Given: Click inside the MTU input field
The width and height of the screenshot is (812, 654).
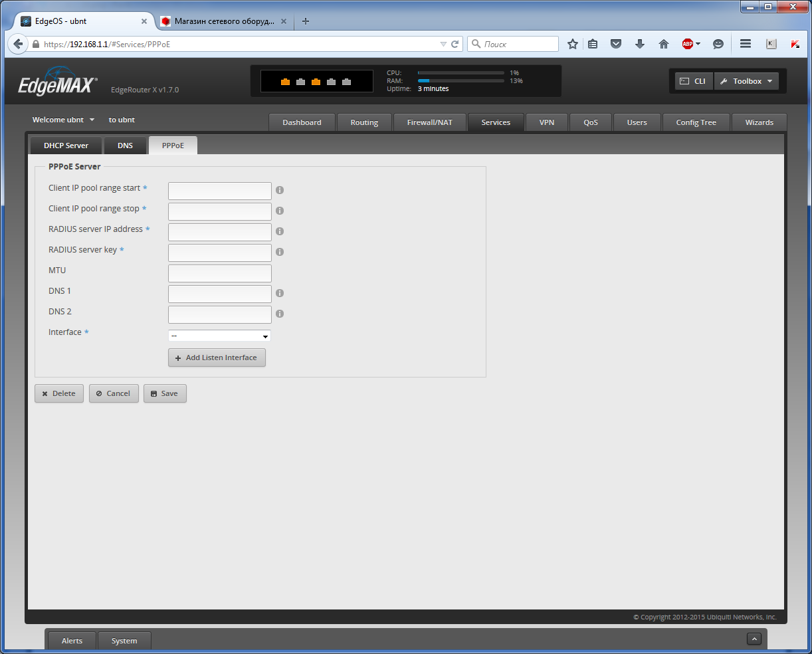Looking at the screenshot, I should click(219, 272).
